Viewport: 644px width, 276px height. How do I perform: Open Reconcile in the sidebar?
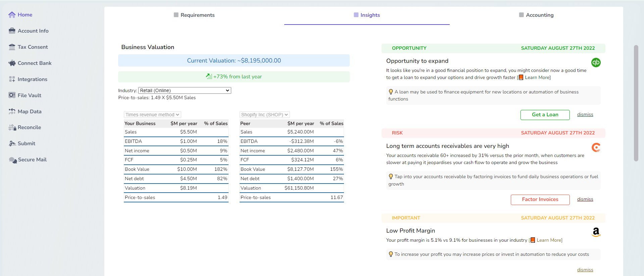coord(24,127)
